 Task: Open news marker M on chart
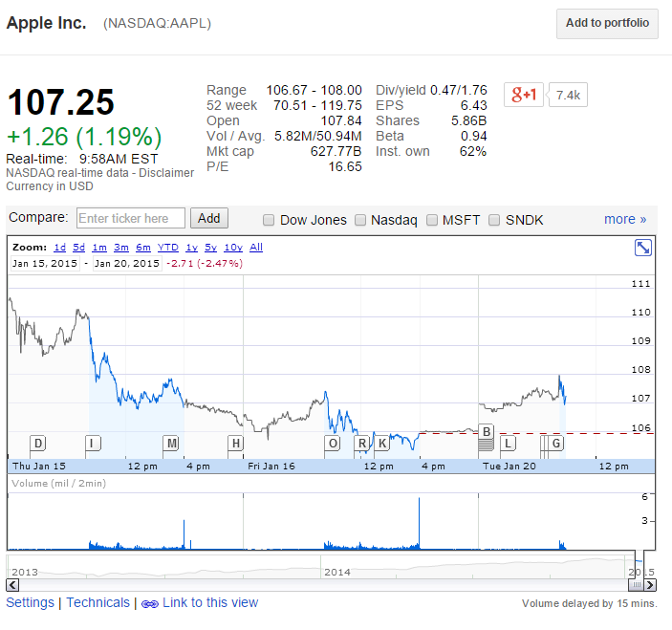[171, 444]
